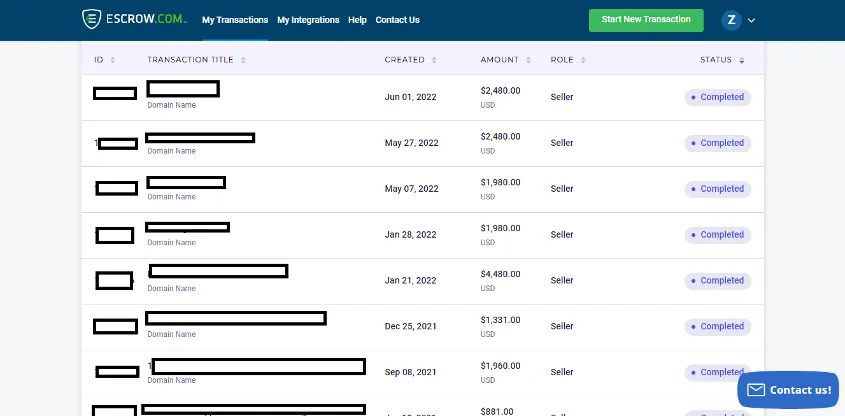Viewport: 845px width, 416px height.
Task: Go to My Integrations
Action: point(308,20)
